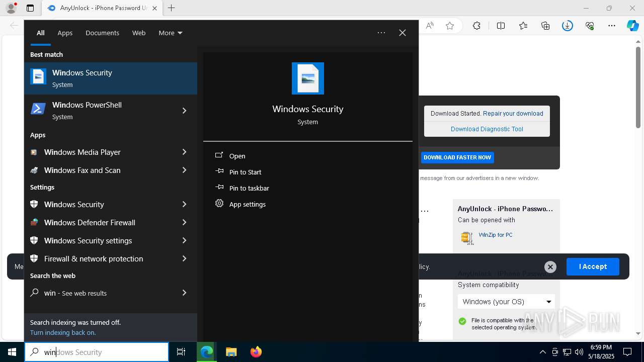
Task: Expand Windows PowerShell result arrow
Action: point(184,111)
